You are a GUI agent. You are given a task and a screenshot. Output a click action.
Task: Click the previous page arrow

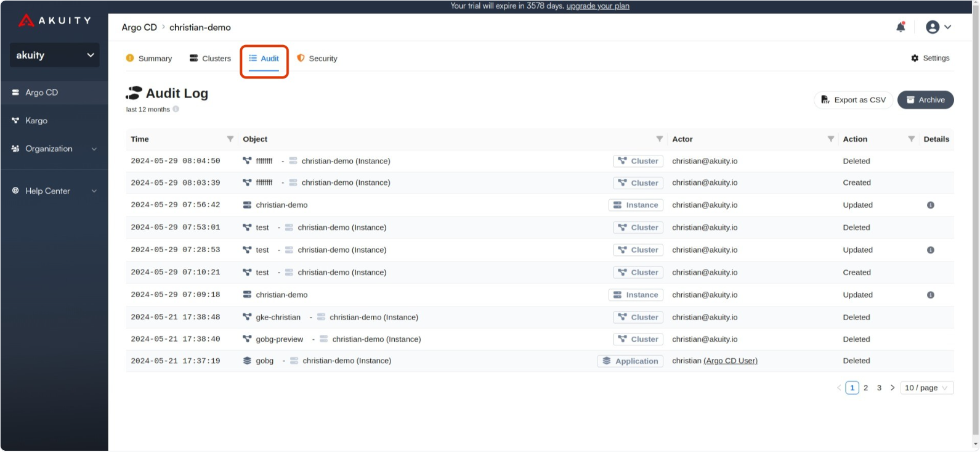pyautogui.click(x=839, y=388)
